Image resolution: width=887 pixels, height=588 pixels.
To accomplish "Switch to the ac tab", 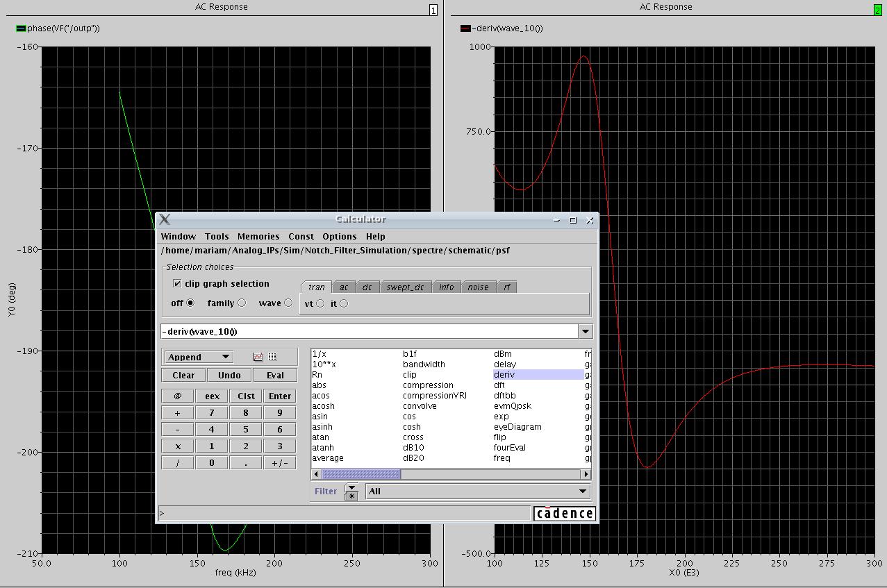I will pyautogui.click(x=343, y=287).
